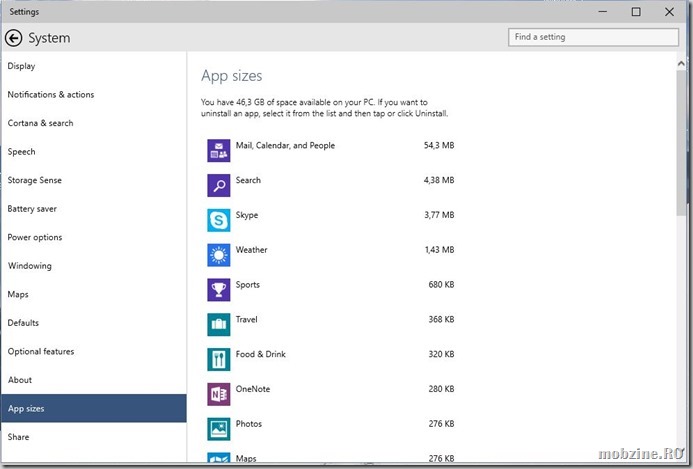
Task: Select the Windowing category
Action: 93,266
